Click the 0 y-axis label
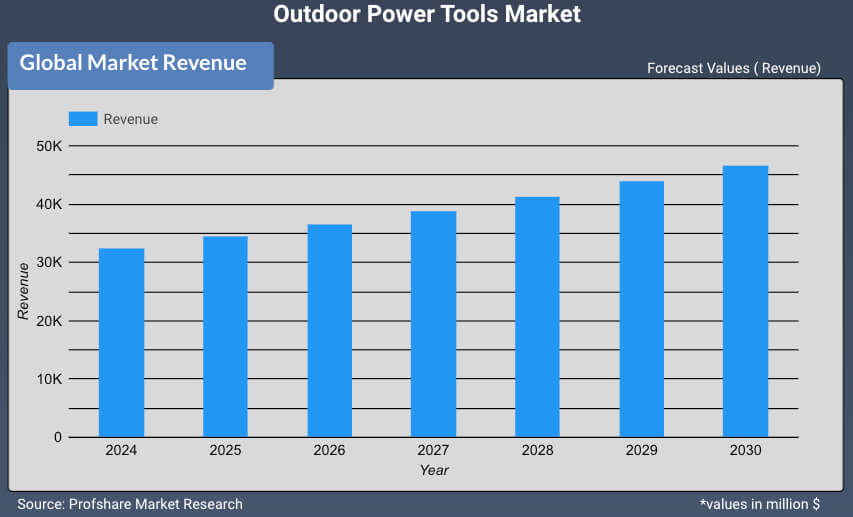 (x=58, y=437)
